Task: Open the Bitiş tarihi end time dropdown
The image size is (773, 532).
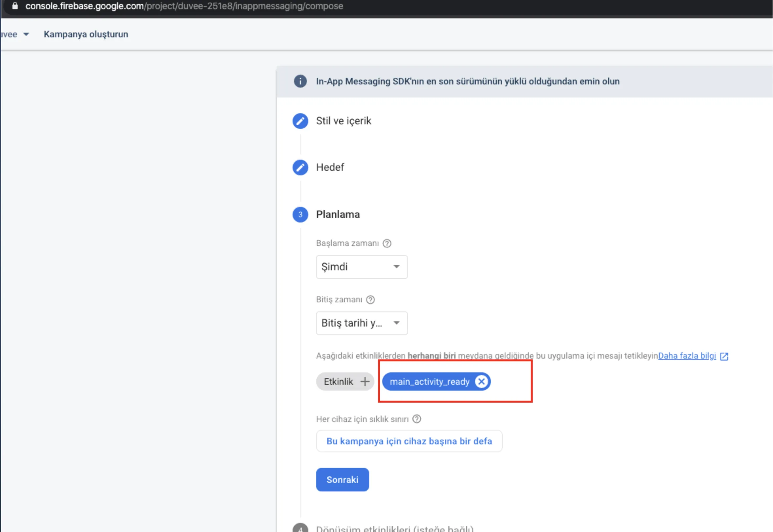Action: tap(361, 323)
